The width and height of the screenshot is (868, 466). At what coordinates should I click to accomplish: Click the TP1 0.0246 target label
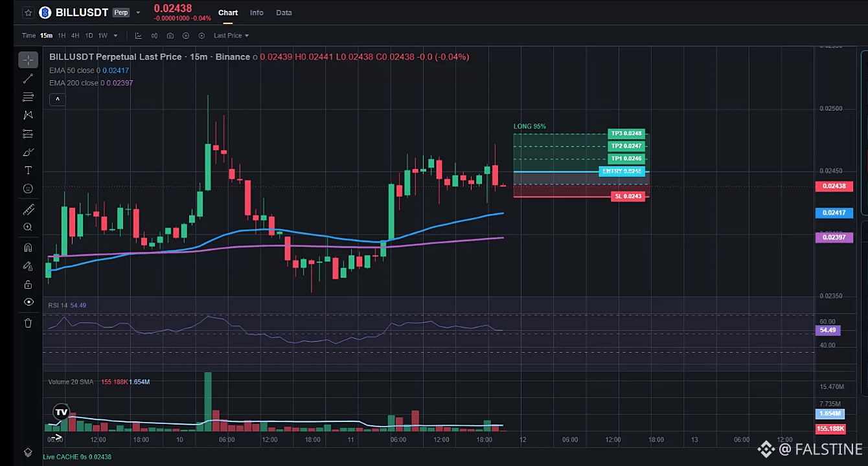click(626, 159)
